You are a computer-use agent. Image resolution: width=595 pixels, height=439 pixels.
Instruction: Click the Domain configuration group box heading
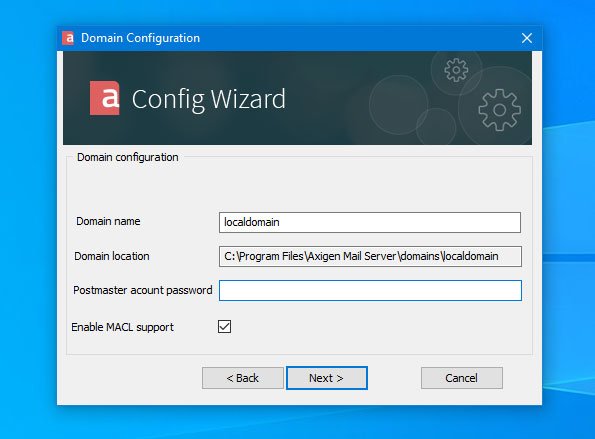click(128, 157)
